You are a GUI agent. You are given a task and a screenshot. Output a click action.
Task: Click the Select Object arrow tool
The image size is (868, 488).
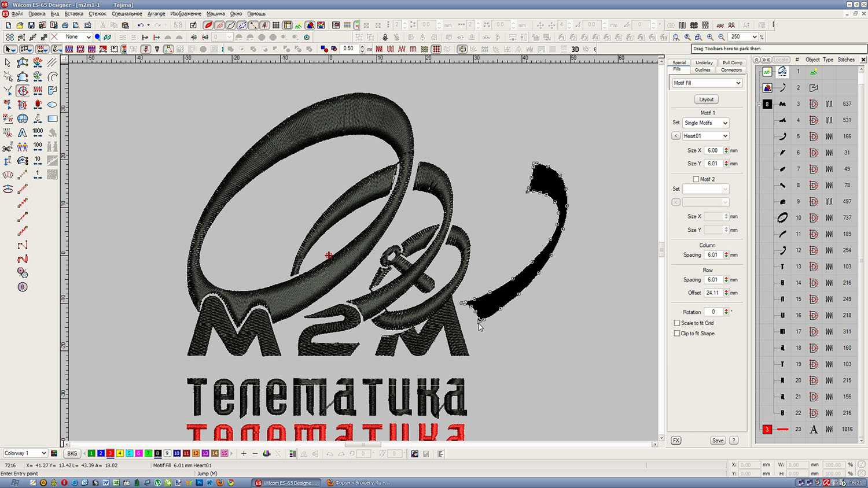click(8, 62)
